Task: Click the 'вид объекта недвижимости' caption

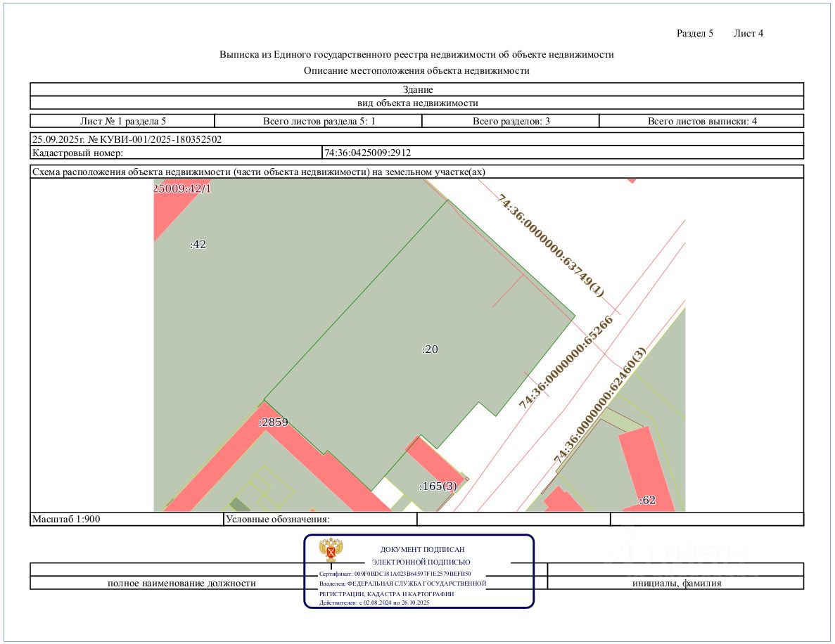Action: pyautogui.click(x=417, y=103)
